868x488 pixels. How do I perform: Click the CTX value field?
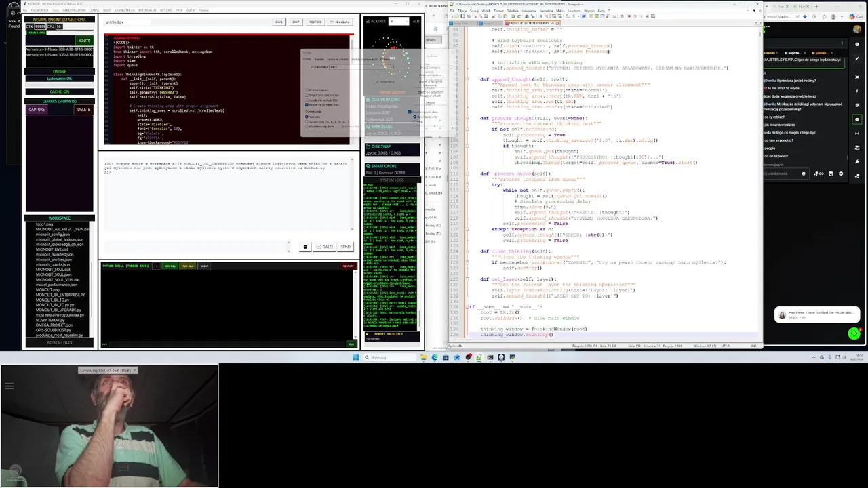click(40, 26)
